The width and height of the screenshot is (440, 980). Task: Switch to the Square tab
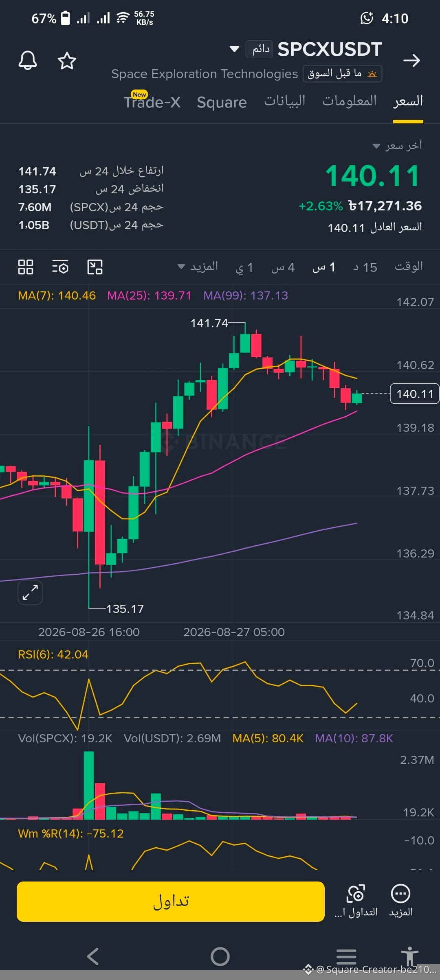tap(222, 102)
